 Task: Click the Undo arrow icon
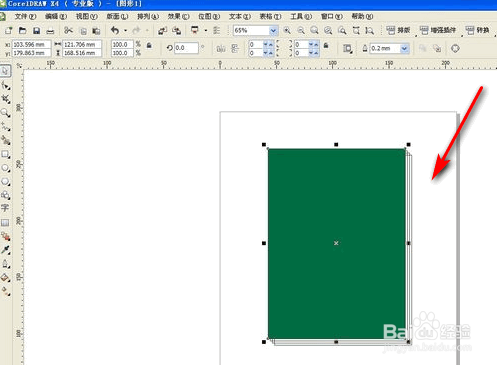point(115,31)
